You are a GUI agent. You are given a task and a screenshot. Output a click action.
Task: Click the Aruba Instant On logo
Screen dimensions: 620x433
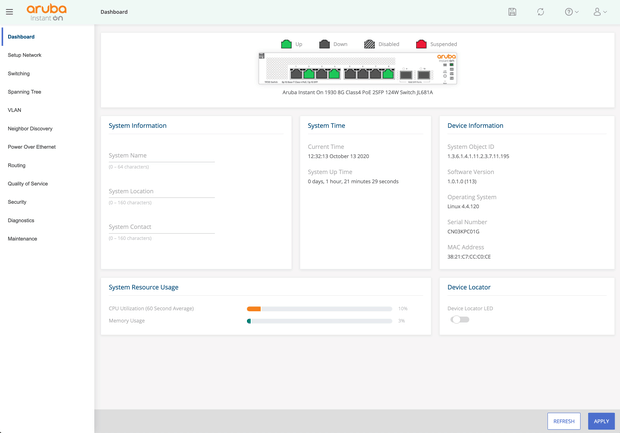[x=46, y=13]
